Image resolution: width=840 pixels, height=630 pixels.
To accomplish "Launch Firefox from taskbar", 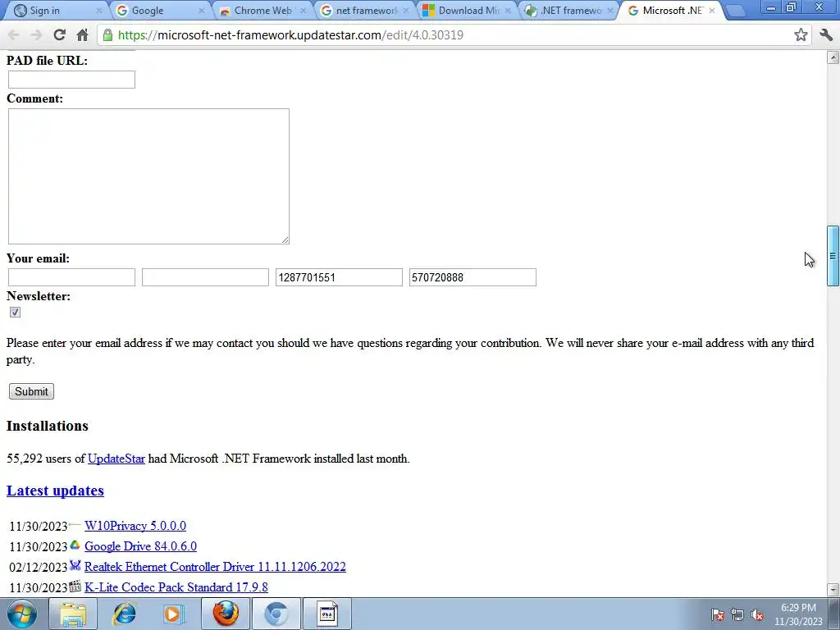I will tap(226, 614).
